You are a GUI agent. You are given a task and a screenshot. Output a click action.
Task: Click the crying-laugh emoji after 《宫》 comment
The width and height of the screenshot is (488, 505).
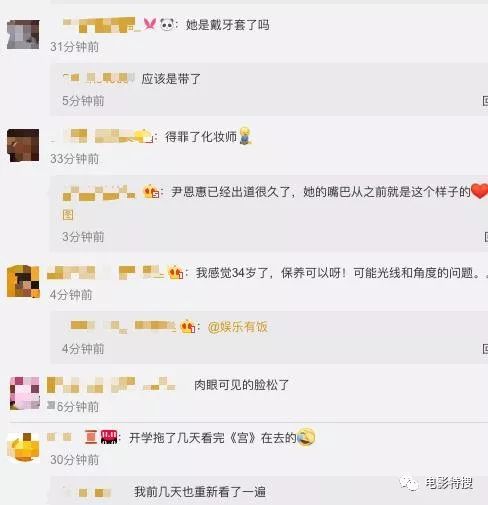[x=306, y=437]
